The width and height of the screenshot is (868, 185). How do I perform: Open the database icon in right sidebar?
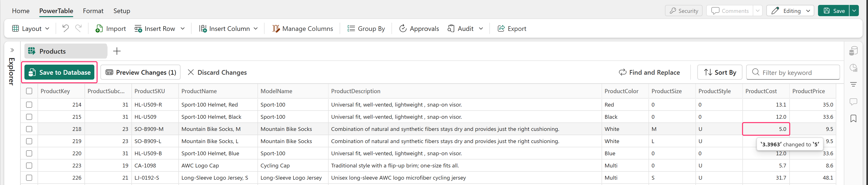853,51
